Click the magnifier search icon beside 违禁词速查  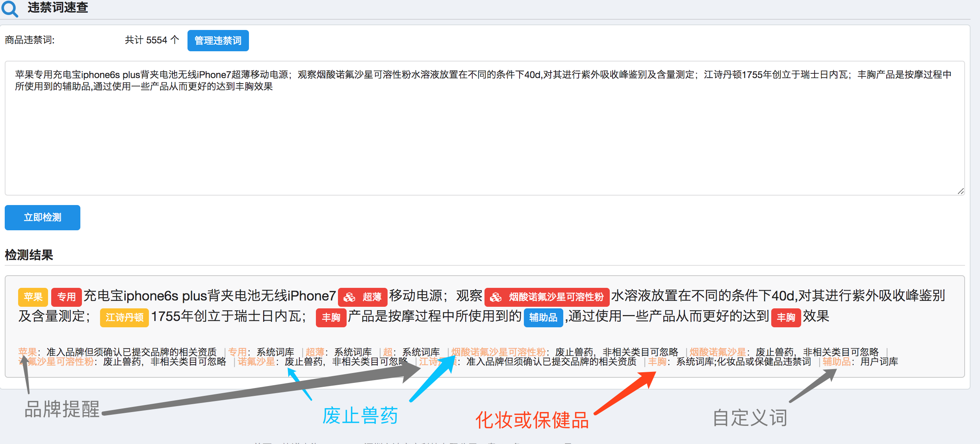coord(10,9)
